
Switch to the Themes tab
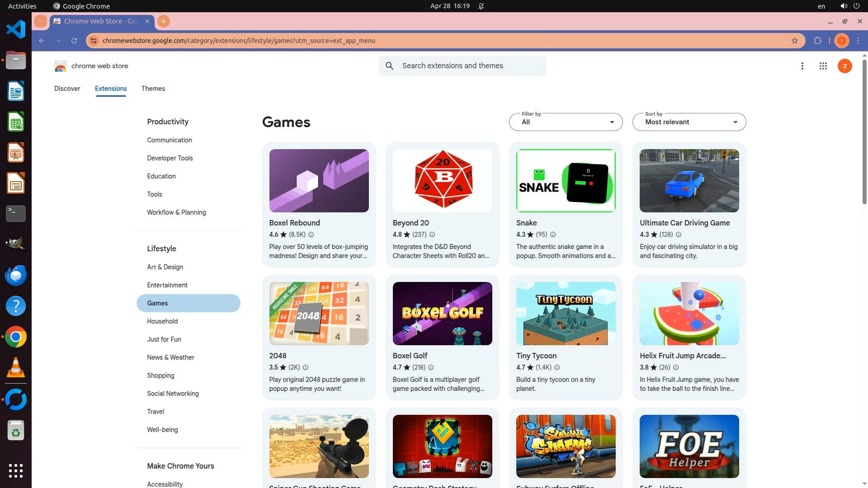[153, 89]
